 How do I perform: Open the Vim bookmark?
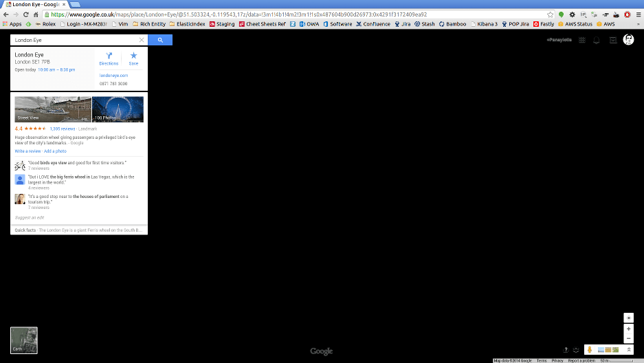(120, 24)
